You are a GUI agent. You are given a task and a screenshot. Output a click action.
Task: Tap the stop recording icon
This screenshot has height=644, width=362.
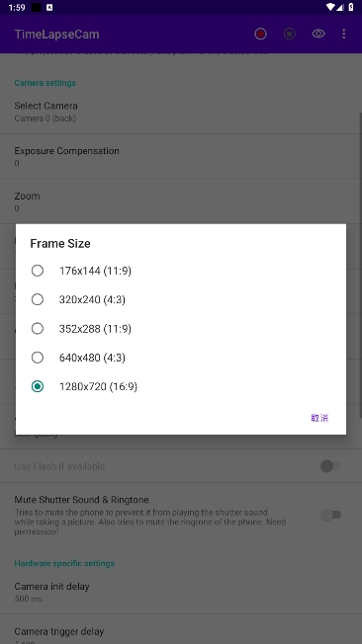(290, 34)
